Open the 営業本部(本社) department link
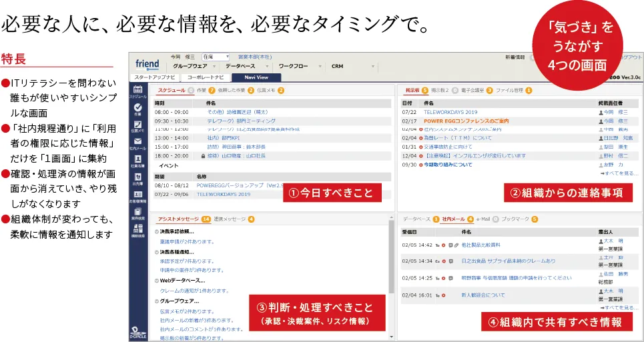644x342 pixels. [x=255, y=57]
